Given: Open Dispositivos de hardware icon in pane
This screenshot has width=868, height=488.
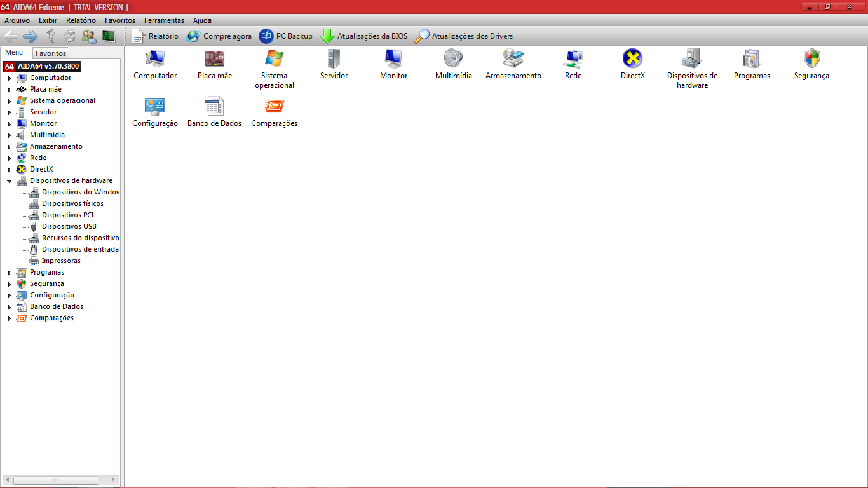Looking at the screenshot, I should click(692, 69).
